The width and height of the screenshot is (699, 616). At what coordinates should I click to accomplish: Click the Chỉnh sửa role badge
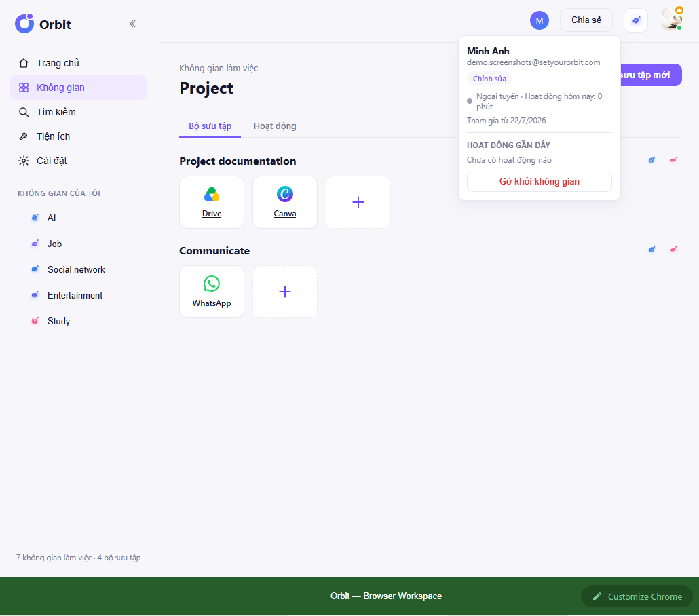489,79
